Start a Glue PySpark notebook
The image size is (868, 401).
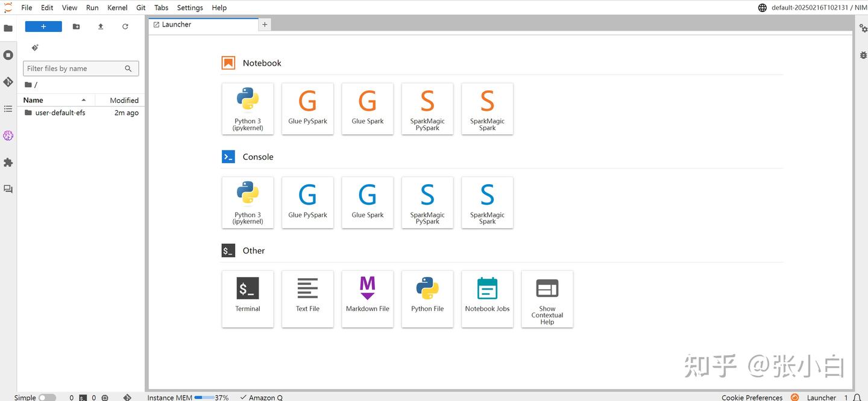307,108
